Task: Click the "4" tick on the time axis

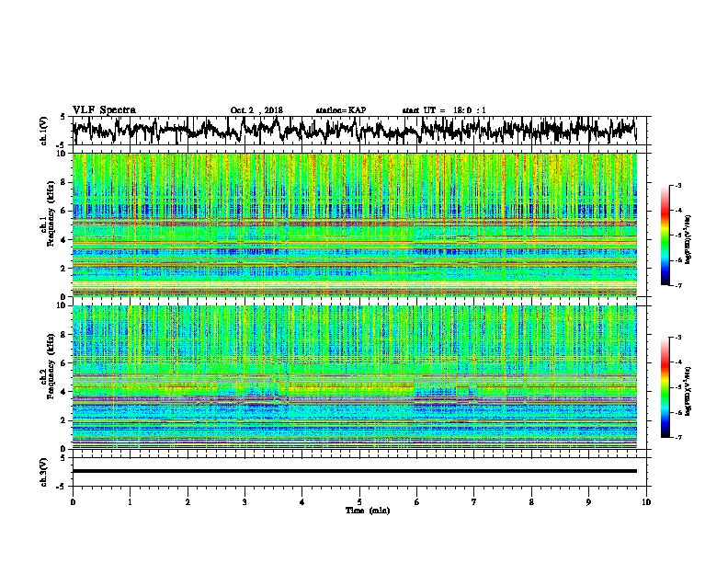Action: click(x=302, y=502)
